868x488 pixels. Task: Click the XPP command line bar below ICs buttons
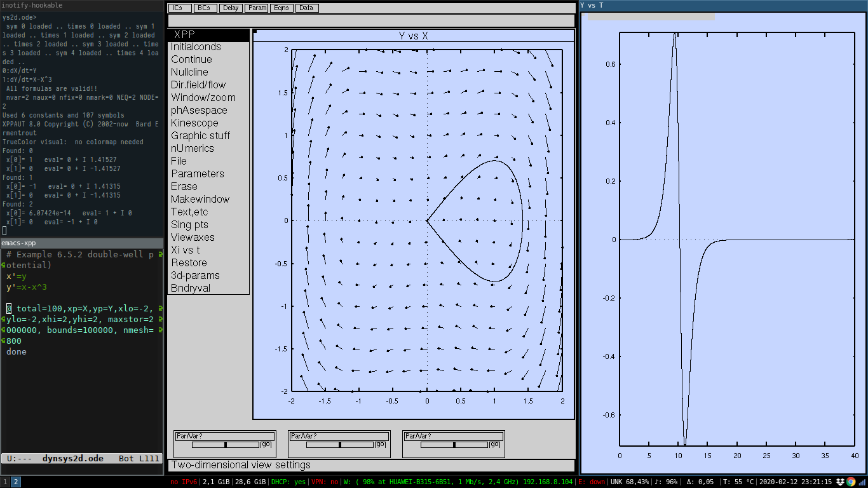(372, 20)
